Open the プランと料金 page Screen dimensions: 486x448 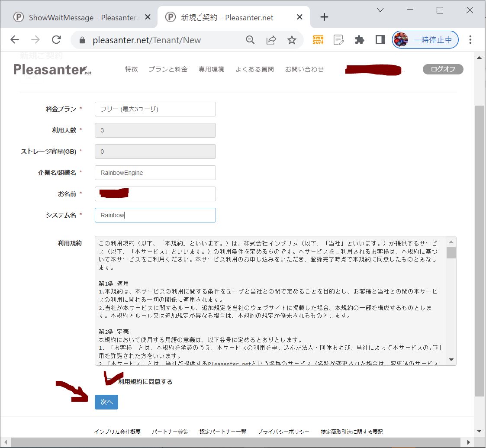pyautogui.click(x=168, y=69)
